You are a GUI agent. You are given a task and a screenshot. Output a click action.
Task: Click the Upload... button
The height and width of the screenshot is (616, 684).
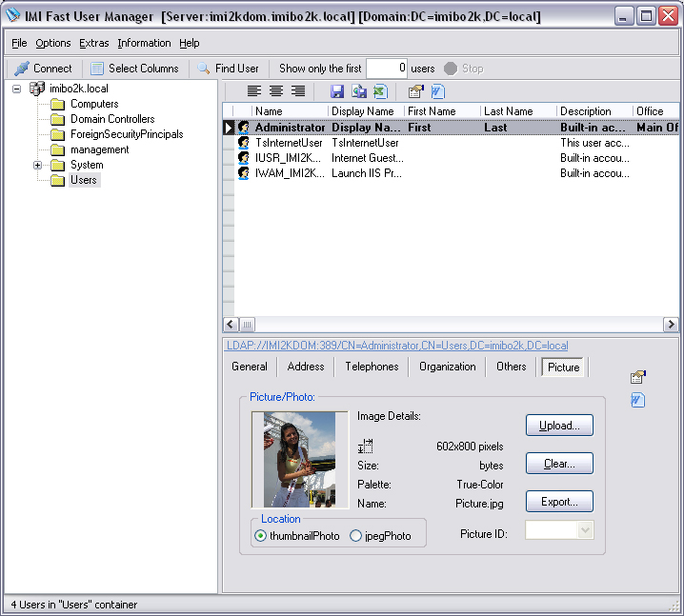click(x=559, y=425)
